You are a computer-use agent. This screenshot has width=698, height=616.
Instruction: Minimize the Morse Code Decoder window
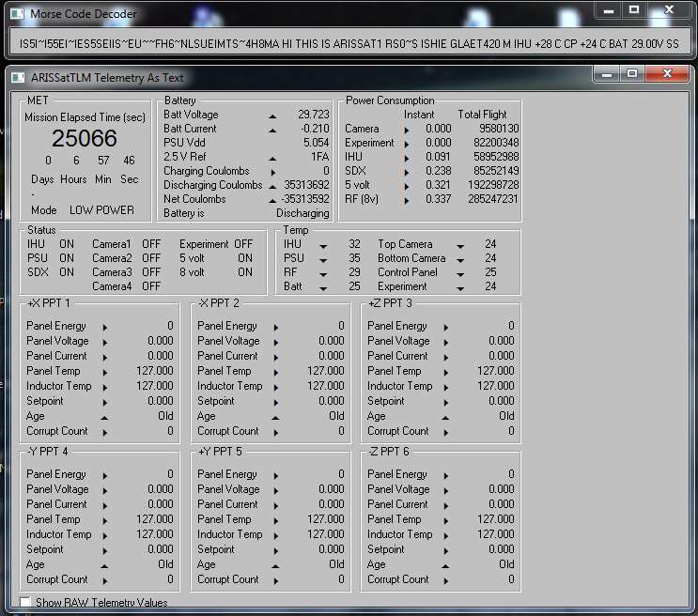[x=609, y=10]
